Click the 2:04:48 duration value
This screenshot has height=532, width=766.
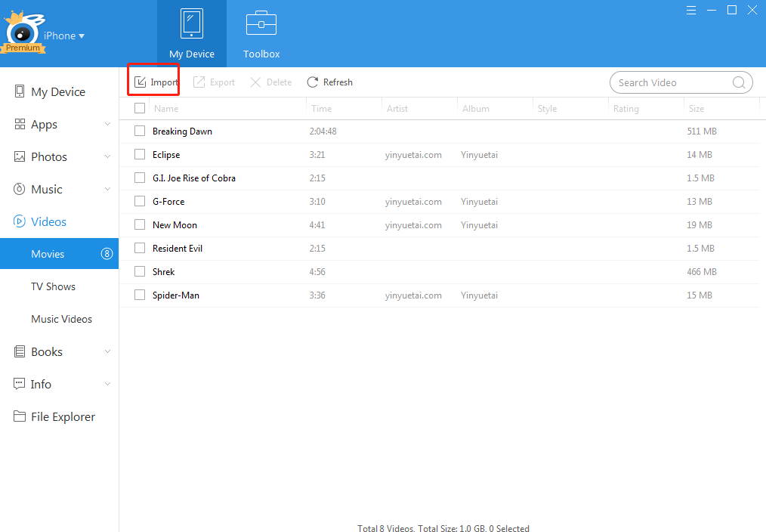[323, 131]
